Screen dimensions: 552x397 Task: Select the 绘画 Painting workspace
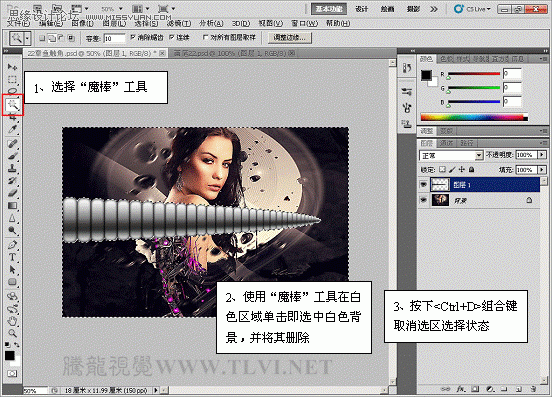[x=387, y=9]
